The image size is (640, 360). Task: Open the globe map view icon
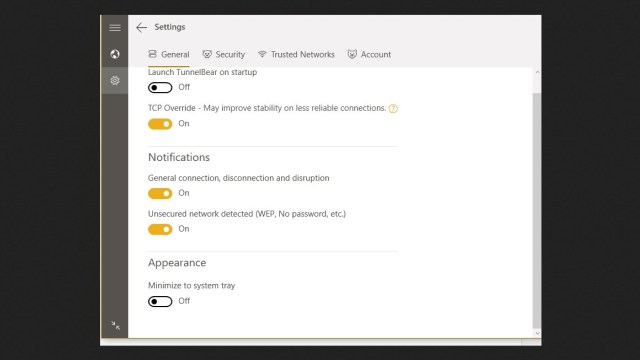coord(115,54)
